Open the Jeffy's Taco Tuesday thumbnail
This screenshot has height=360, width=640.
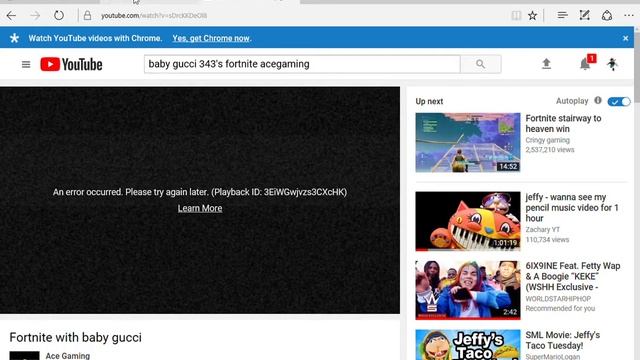pos(468,345)
